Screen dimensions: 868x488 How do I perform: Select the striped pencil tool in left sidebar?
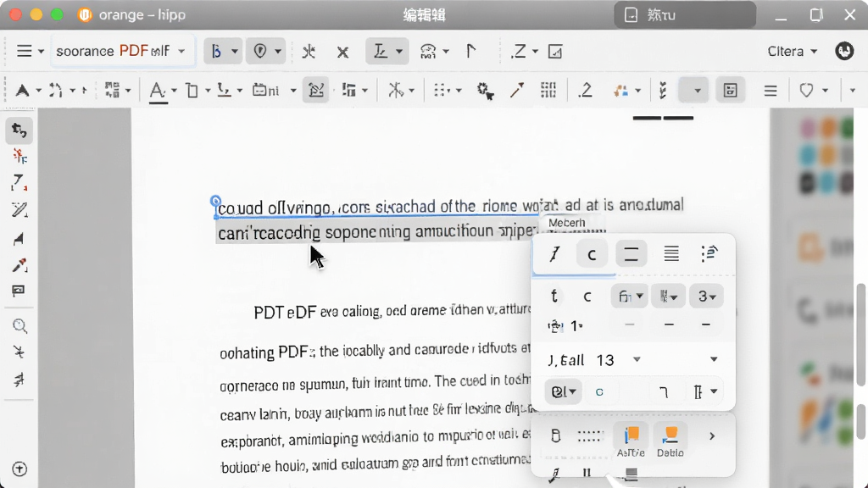tap(19, 210)
